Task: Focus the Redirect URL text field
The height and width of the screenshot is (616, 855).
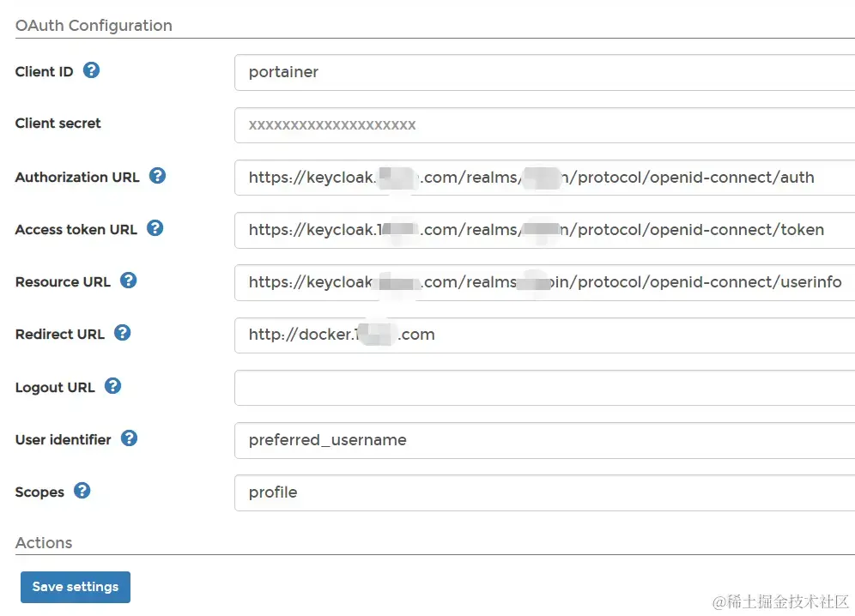Action: (515, 335)
